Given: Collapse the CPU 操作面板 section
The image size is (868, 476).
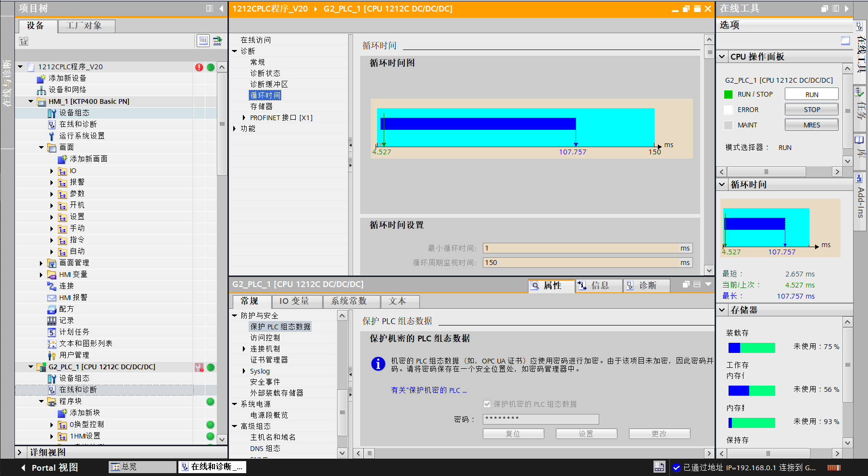Looking at the screenshot, I should (722, 57).
